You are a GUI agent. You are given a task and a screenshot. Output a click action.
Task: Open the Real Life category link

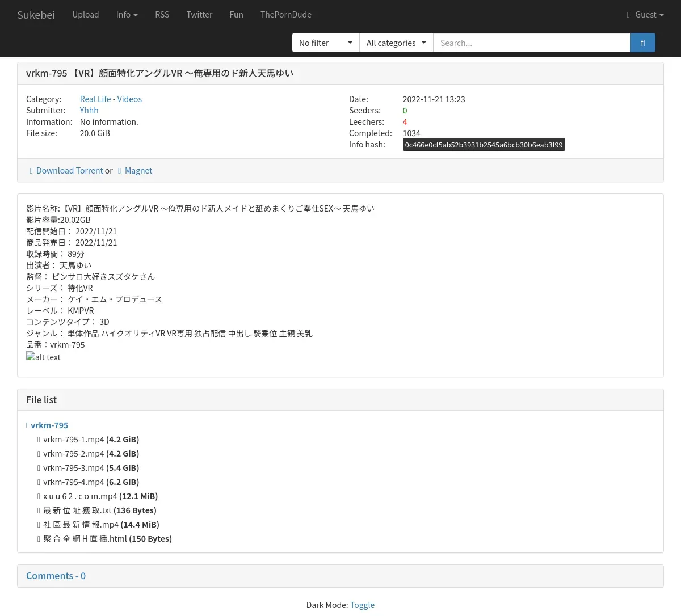pos(95,99)
